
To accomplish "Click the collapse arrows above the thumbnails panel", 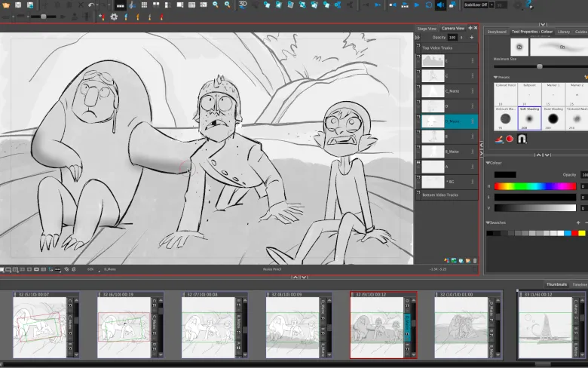I will pos(299,278).
